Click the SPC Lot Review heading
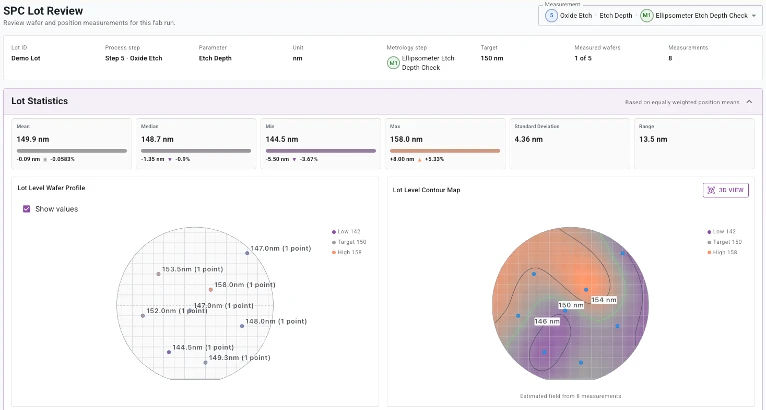Viewport: 766px width, 410px height. point(43,11)
